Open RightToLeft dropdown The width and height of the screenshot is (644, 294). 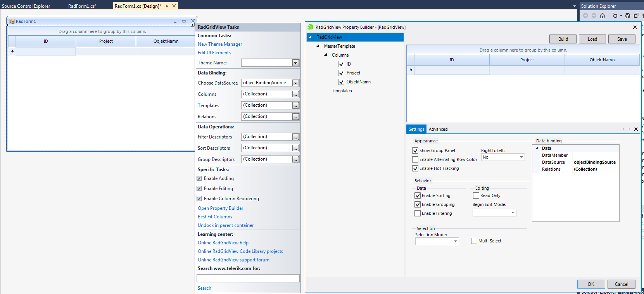pos(521,157)
